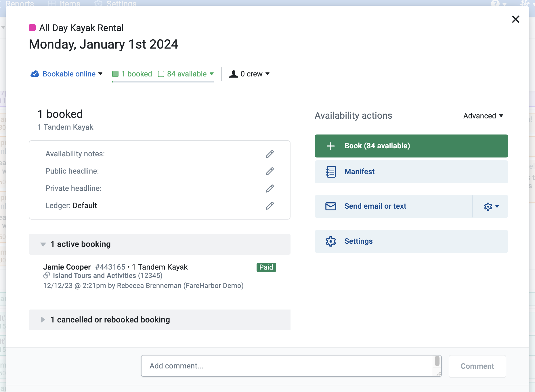Click the plus icon on Book button

pyautogui.click(x=331, y=146)
